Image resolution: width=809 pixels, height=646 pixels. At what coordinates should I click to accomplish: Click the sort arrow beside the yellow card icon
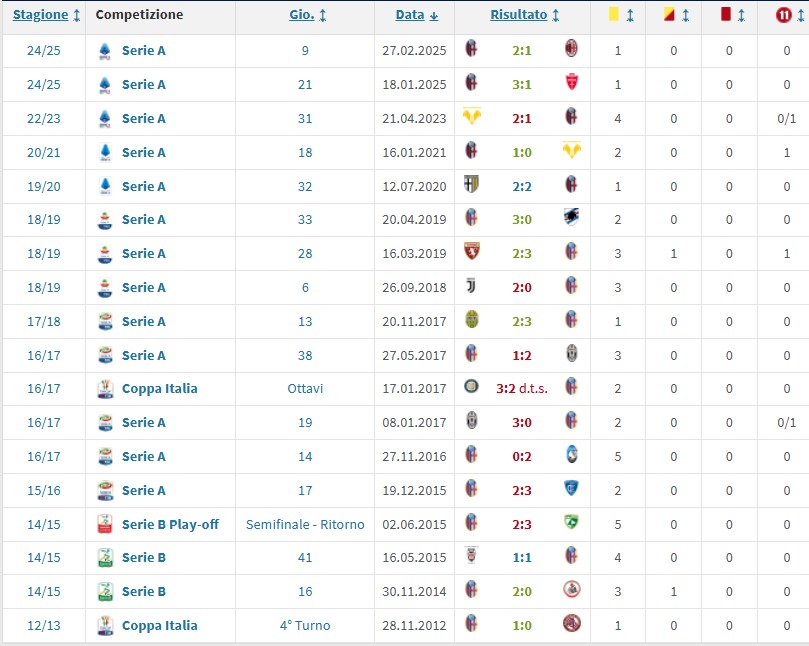[630, 15]
